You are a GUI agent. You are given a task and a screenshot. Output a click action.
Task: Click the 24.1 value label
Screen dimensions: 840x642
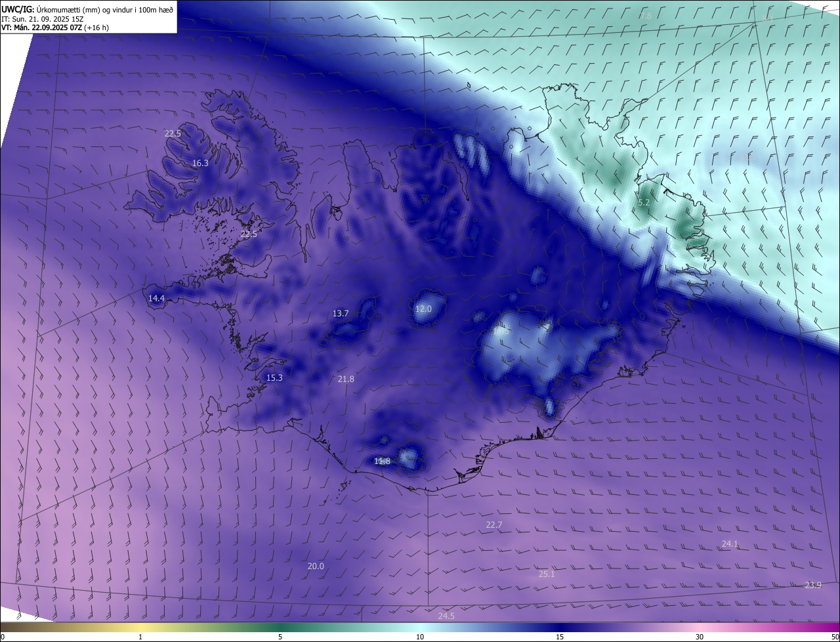pyautogui.click(x=730, y=544)
